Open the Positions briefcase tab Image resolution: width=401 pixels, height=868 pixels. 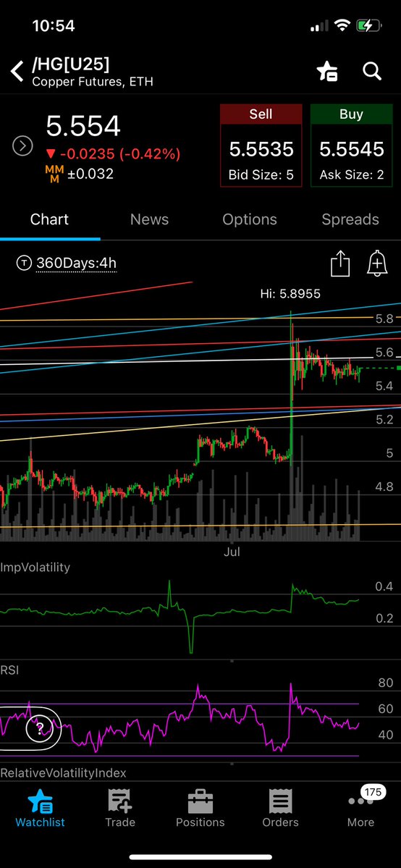click(200, 808)
